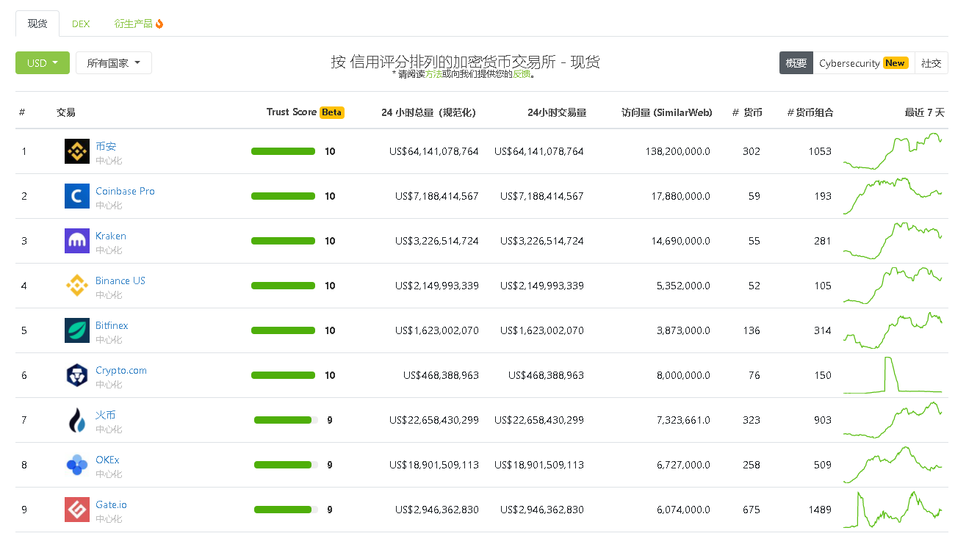Click the Gate.io 7-day sparkline chart

coord(893,510)
